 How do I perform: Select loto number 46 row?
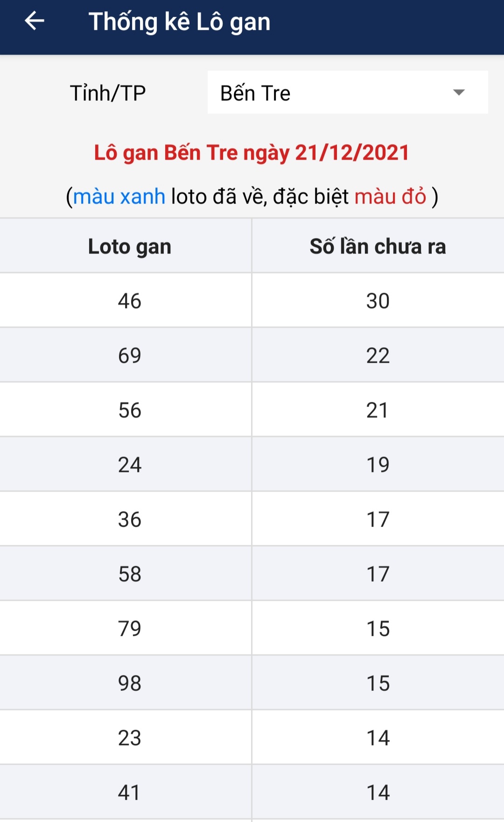[129, 301]
